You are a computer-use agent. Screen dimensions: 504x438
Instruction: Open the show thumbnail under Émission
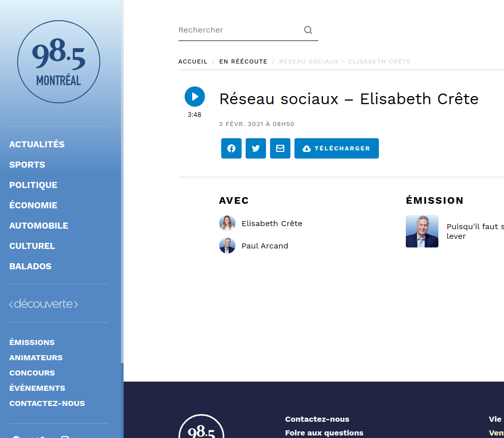tap(422, 231)
